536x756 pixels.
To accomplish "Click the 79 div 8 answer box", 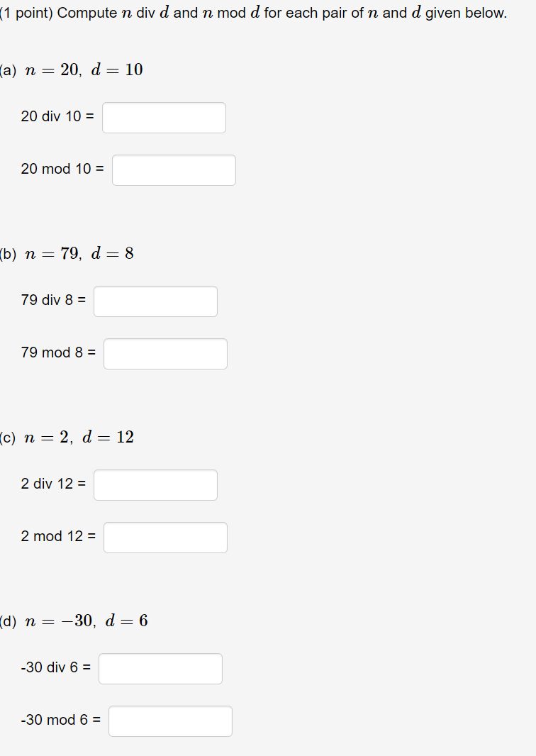I will (x=155, y=301).
